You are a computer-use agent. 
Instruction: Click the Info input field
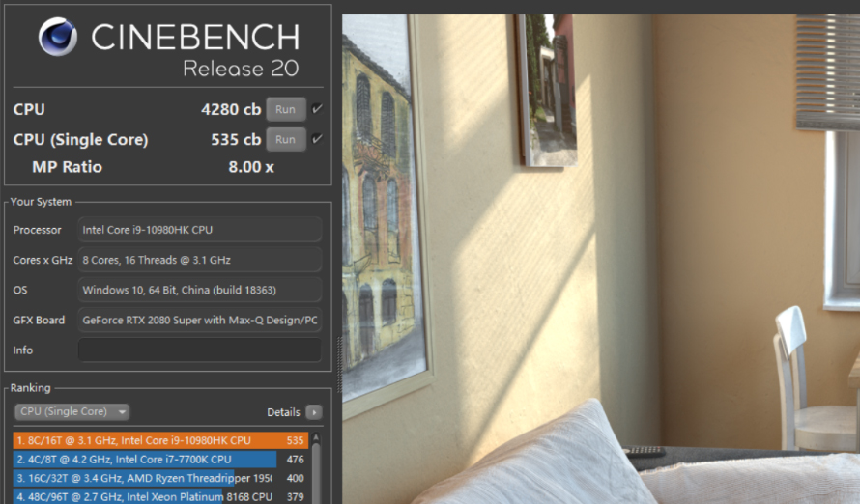[200, 350]
